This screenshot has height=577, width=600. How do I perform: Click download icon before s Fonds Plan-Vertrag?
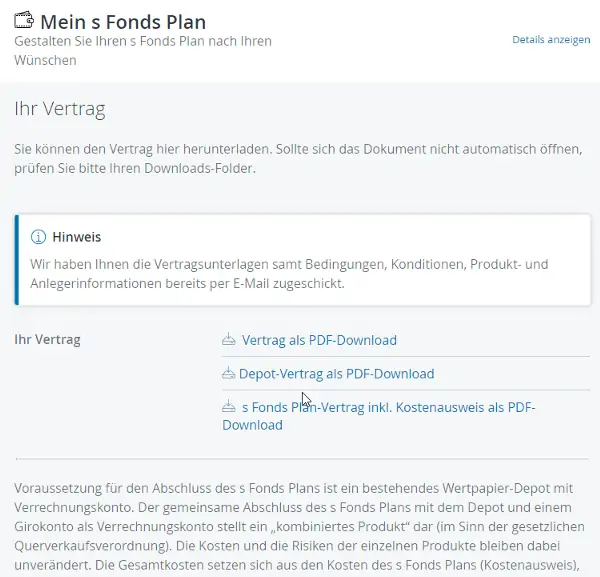[229, 406]
